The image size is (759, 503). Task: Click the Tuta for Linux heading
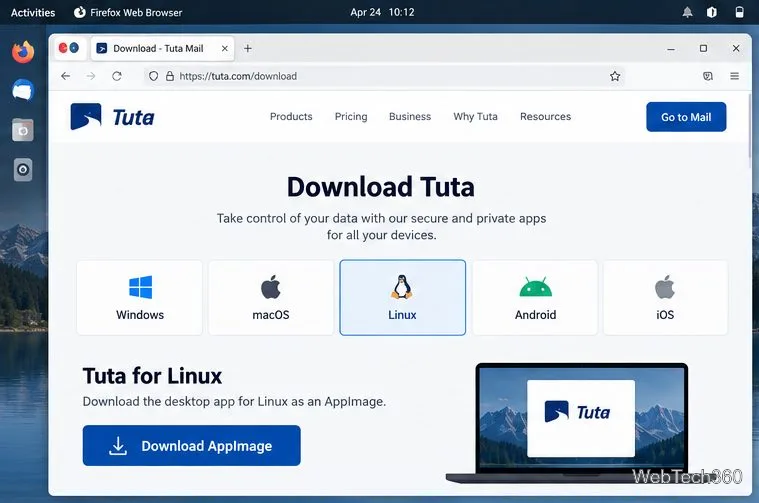tap(152, 376)
